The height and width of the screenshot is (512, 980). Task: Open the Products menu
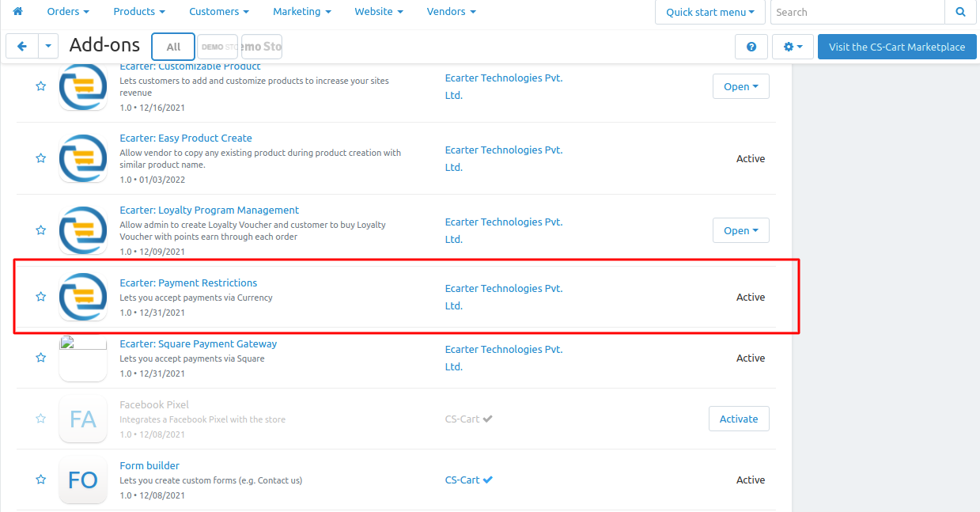click(x=139, y=12)
